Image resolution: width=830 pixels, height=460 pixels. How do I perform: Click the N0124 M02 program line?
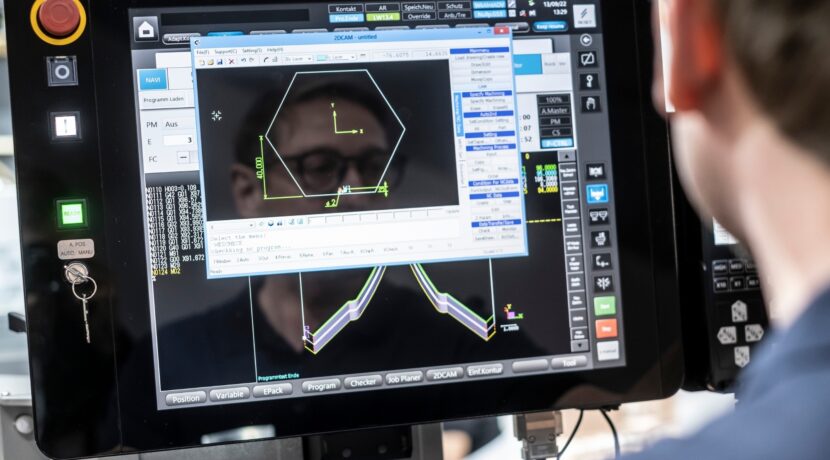166,272
